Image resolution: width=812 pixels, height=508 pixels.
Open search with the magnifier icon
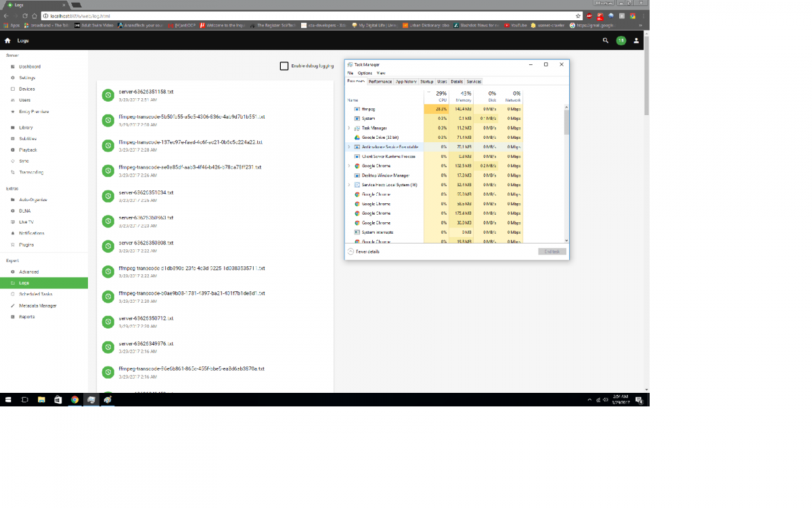[x=606, y=41]
